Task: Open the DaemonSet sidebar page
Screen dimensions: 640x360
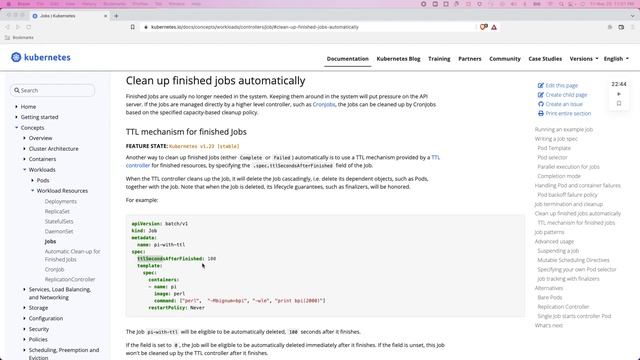Action: click(x=59, y=231)
